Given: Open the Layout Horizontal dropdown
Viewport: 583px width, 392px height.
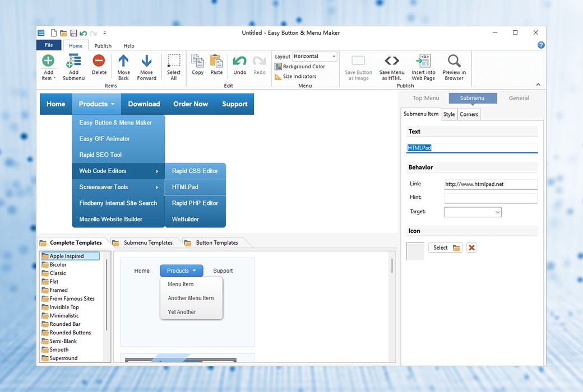Looking at the screenshot, I should pos(315,57).
